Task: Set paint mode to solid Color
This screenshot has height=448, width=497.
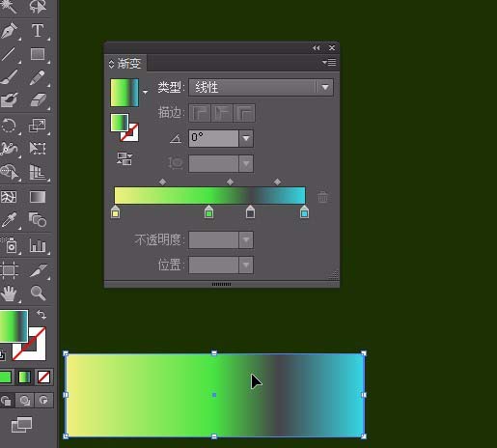Action: coord(6,378)
